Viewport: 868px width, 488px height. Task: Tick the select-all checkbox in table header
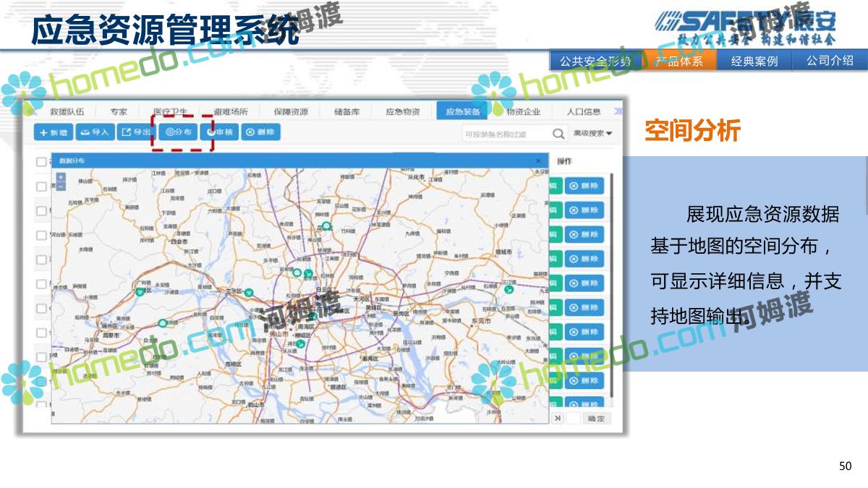[41, 162]
